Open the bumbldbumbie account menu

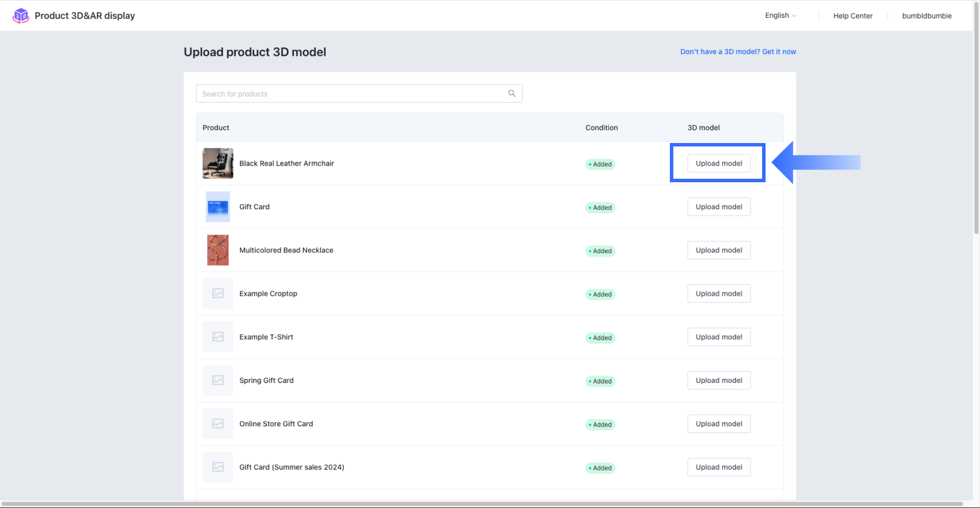[x=926, y=16]
